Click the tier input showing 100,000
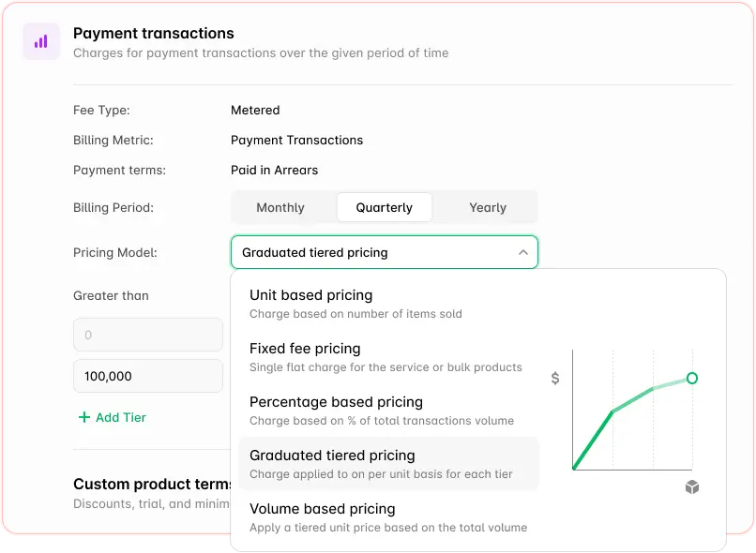 pyautogui.click(x=147, y=376)
